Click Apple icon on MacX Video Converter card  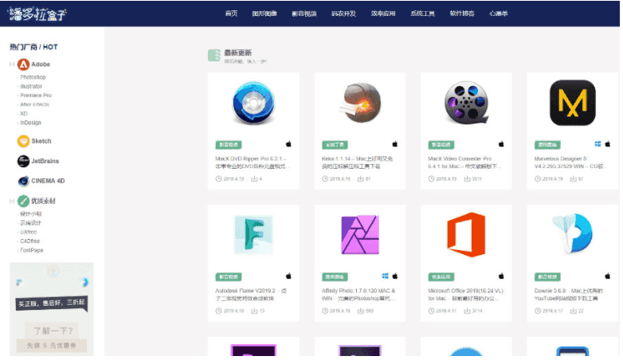tap(501, 144)
